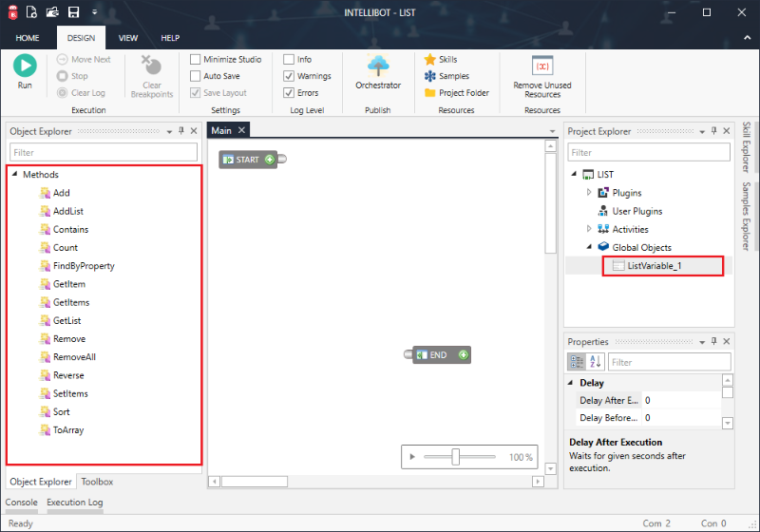Toggle the Save Layout checkbox
Screen dimensions: 760x532
[x=196, y=92]
